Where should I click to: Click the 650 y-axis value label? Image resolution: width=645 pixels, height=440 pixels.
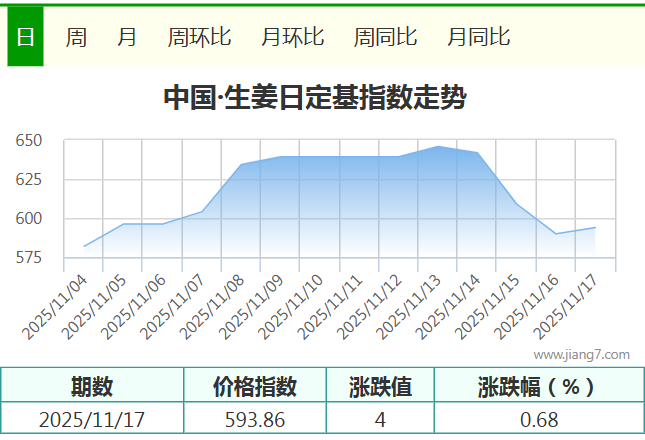[29, 141]
